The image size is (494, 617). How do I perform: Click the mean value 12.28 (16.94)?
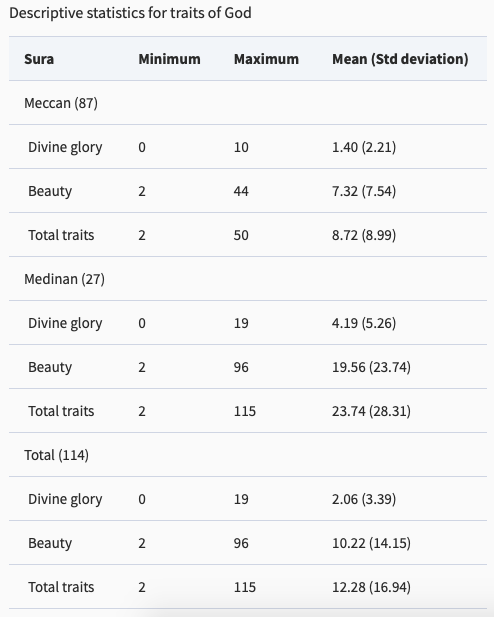[371, 587]
